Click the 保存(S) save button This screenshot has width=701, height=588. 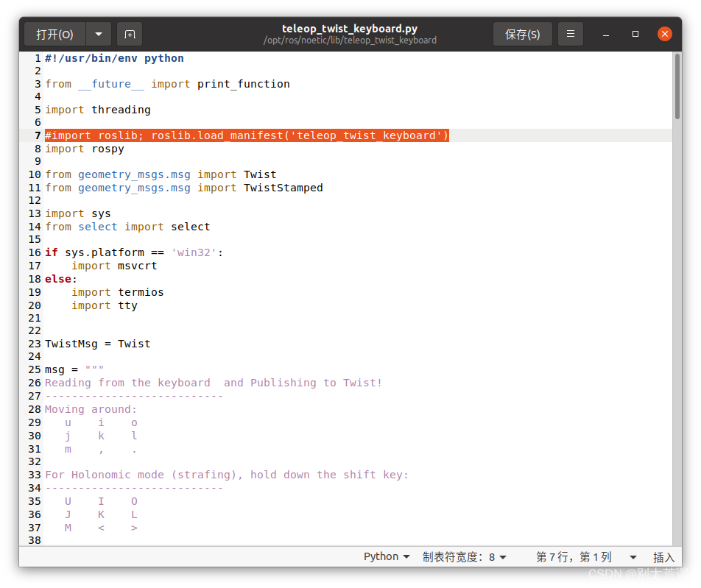[522, 33]
